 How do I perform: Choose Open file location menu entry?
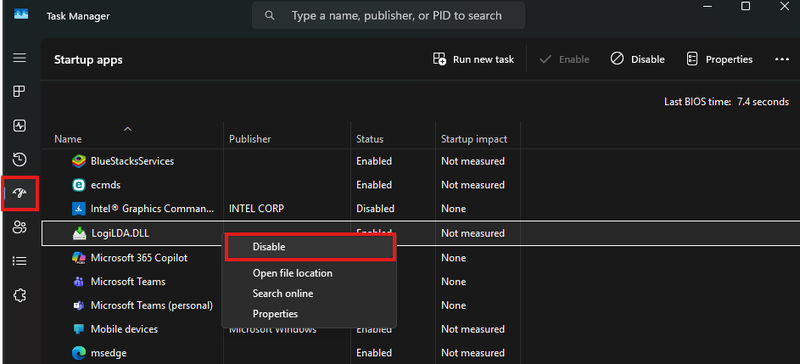292,273
